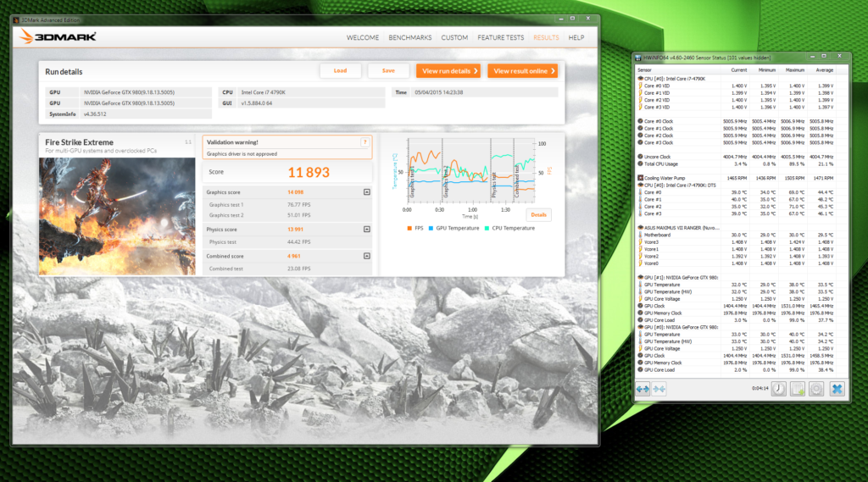Select the CPU [#0]: Intel Core i7-4790K: DTS group
Screen dimensions: 868x482
click(680, 186)
